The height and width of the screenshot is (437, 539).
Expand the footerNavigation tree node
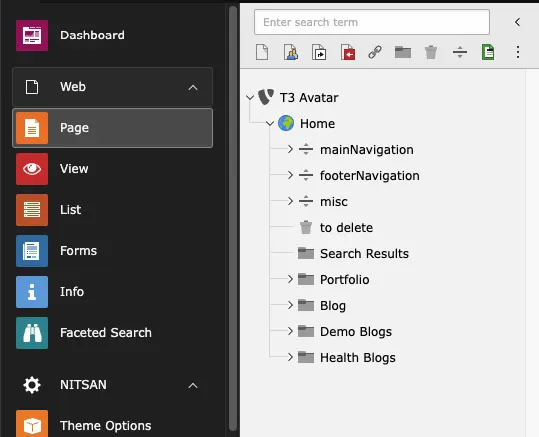(290, 175)
